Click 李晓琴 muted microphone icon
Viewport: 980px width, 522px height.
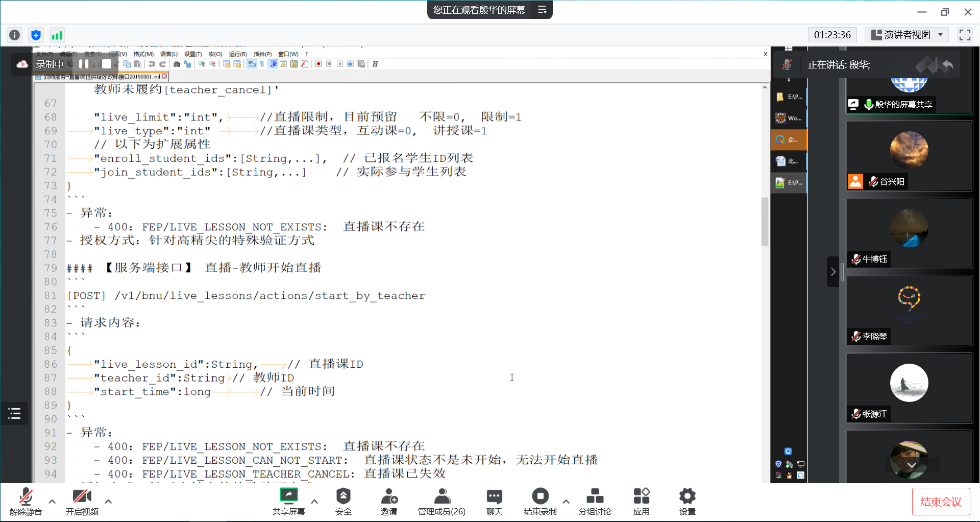coord(856,336)
